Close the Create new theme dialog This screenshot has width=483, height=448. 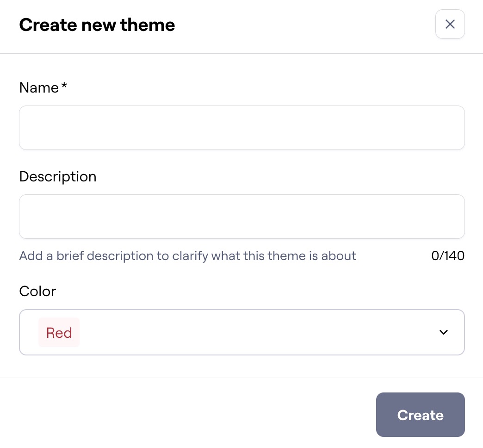pos(450,24)
